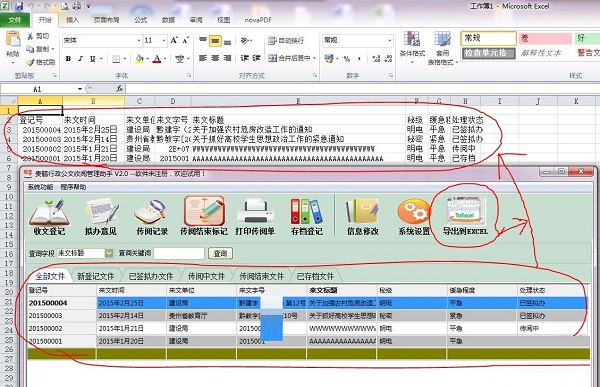
Task: Toggle Underline formatting in Excel
Action: [x=93, y=59]
